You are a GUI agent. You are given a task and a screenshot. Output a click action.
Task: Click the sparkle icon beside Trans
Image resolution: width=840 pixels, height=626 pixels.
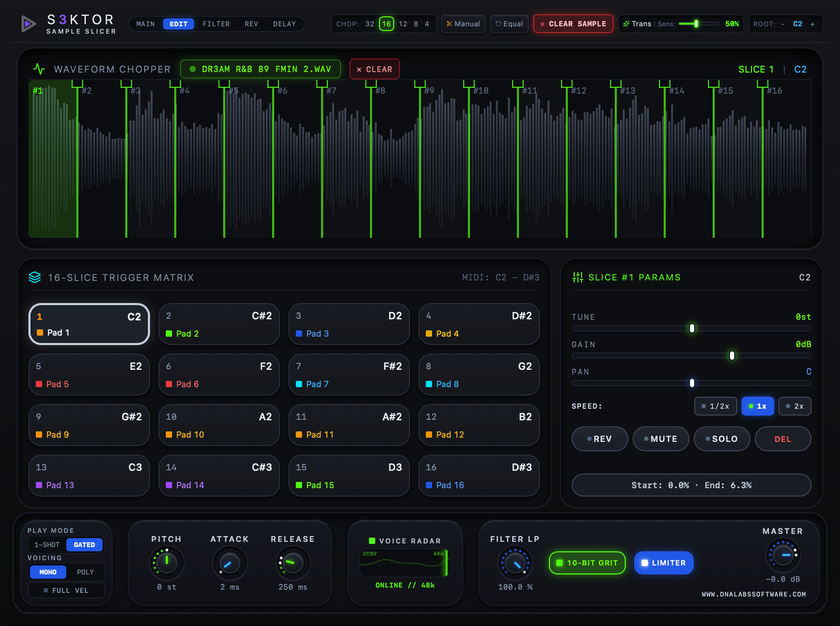[x=626, y=24]
